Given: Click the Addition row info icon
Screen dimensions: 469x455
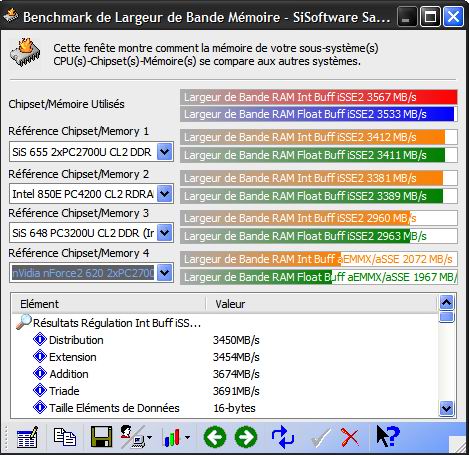Looking at the screenshot, I should 40,373.
